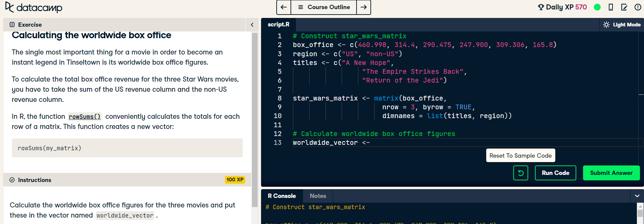Click the mobile phone icon
Screen dimensions: 644x224
pyautogui.click(x=611, y=7)
